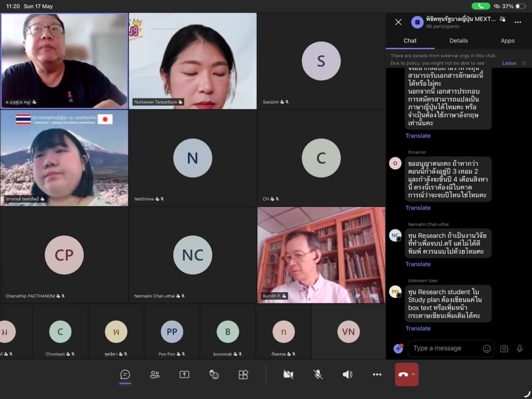This screenshot has height=399, width=532.
Task: Open Unknown User PN avatar in chat
Action: [x=395, y=292]
